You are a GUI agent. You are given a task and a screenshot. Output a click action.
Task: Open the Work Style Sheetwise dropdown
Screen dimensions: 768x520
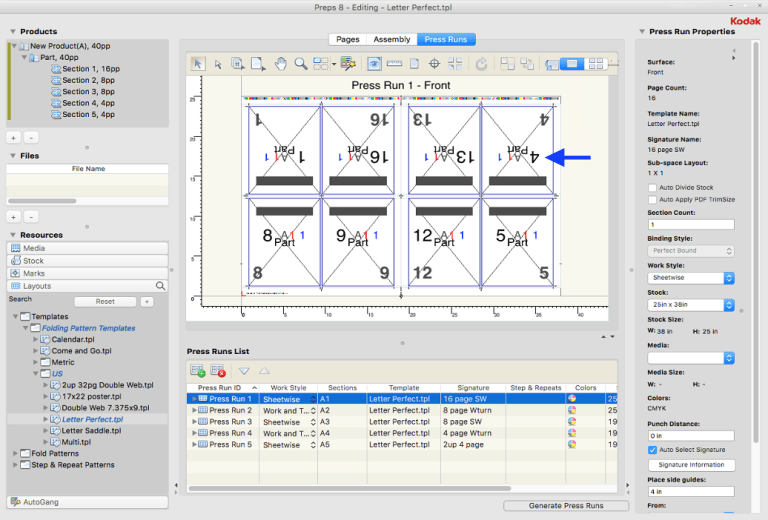pos(690,278)
